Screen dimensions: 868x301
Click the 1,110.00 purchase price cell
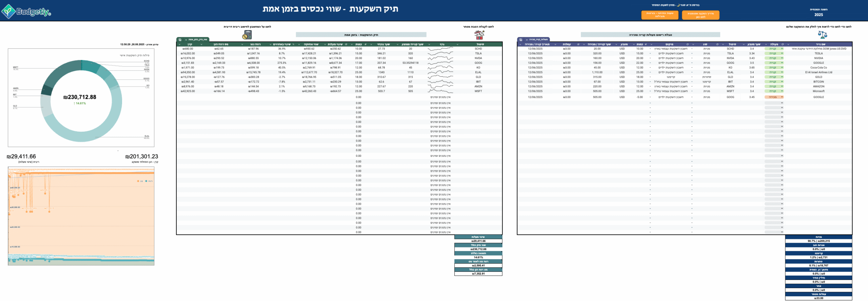[597, 73]
